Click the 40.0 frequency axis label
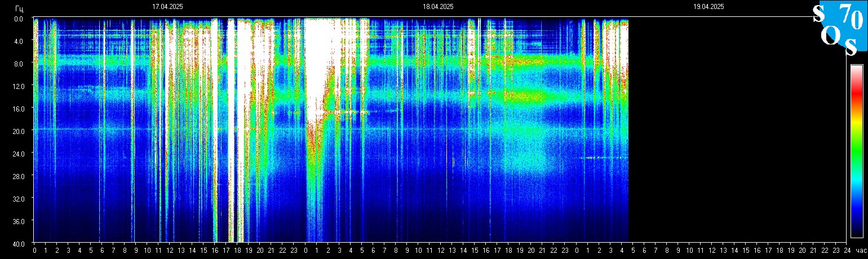The image size is (868, 259). pyautogui.click(x=18, y=244)
